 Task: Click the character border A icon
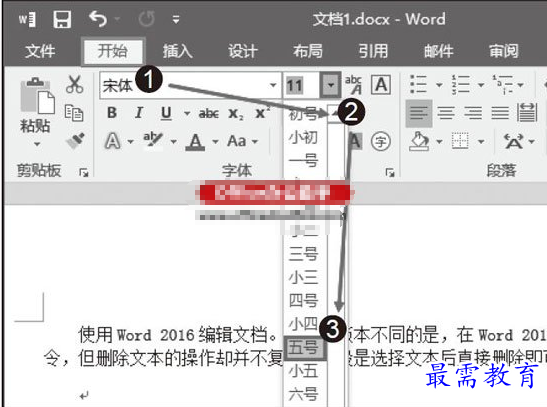point(381,84)
